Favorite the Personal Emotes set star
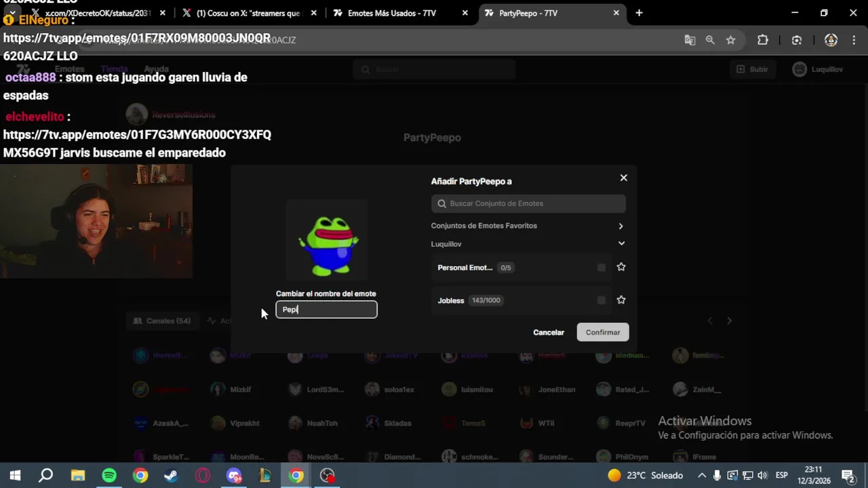 click(621, 267)
